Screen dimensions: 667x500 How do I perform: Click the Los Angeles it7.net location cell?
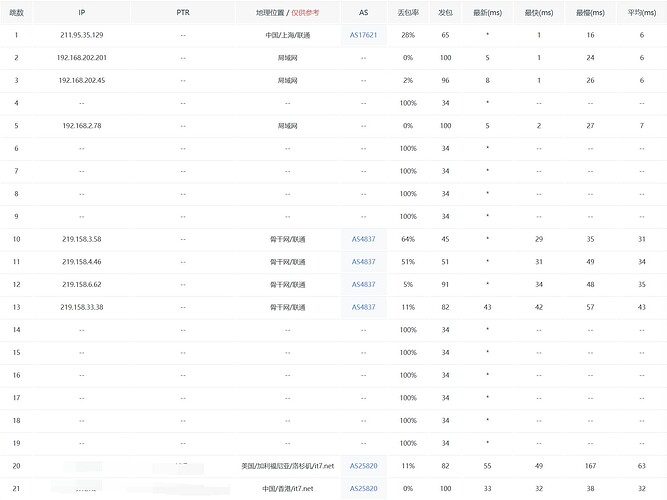[288, 466]
